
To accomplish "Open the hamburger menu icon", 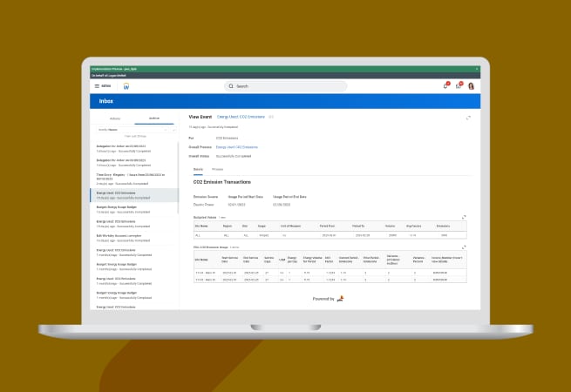I will tap(97, 86).
